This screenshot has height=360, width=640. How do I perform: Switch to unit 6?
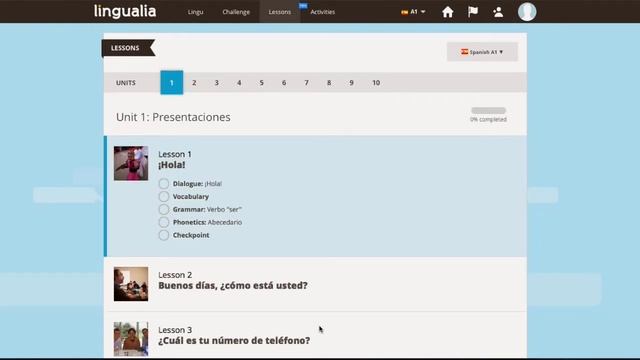284,82
